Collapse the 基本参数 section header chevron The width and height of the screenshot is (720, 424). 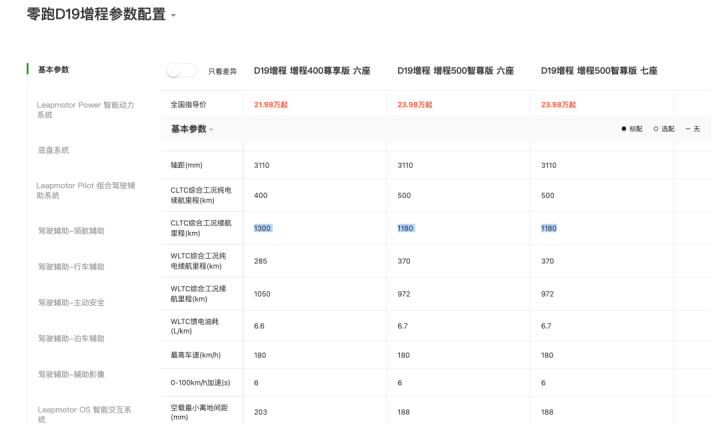pyautogui.click(x=211, y=130)
